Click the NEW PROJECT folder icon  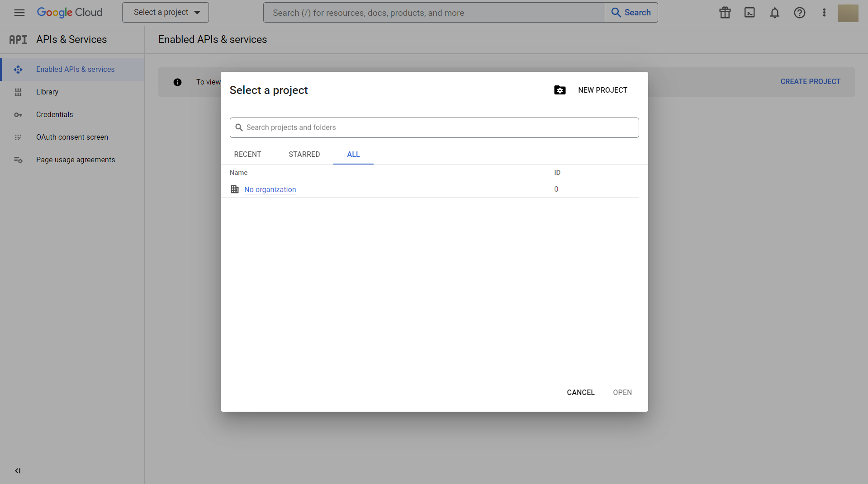[x=560, y=90]
